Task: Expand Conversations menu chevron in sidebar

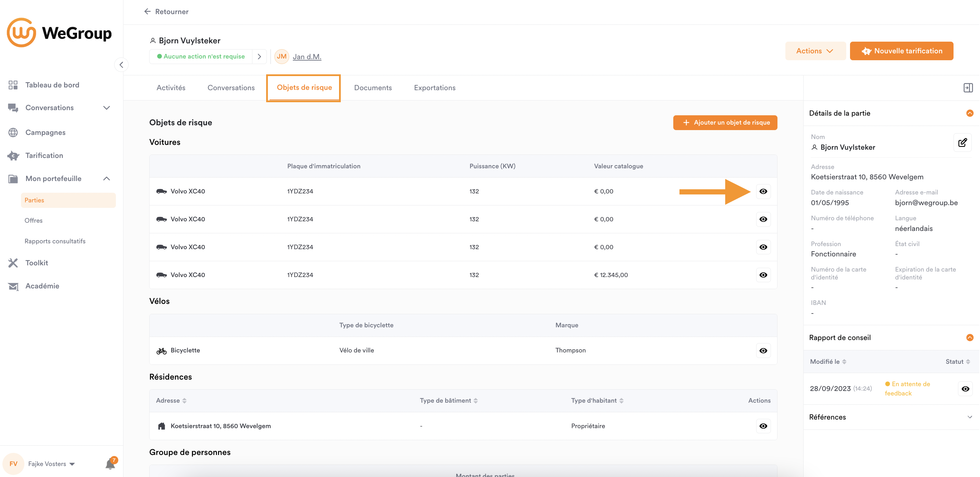Action: [x=107, y=108]
